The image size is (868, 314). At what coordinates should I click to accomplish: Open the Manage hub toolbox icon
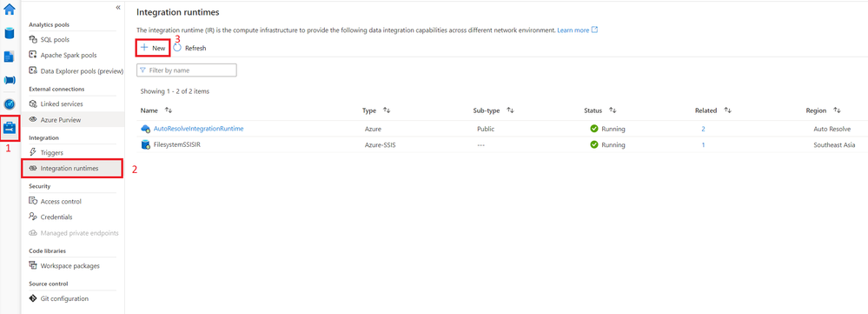tap(10, 128)
